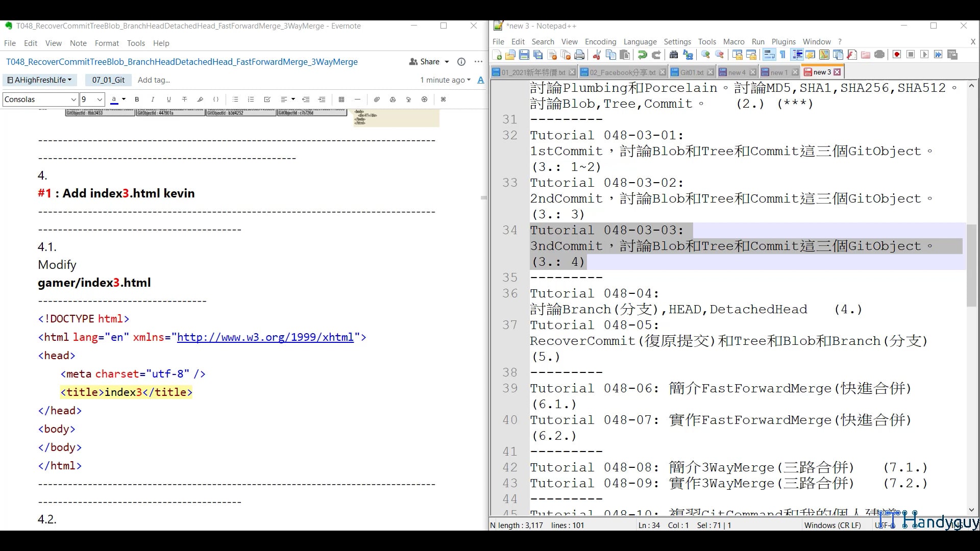980x551 pixels.
Task: Toggle Word wrap in Notepad++ toolbar
Action: [x=770, y=55]
